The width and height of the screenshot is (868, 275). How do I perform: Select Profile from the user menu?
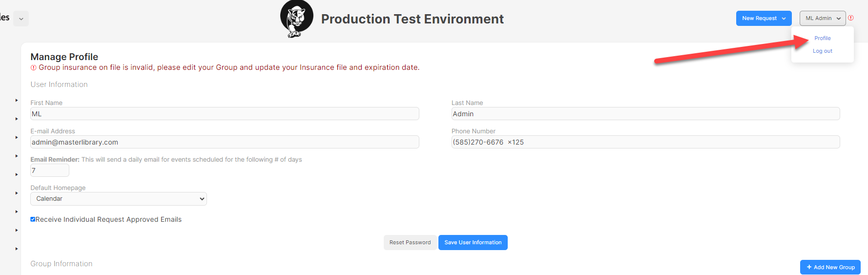click(x=822, y=38)
